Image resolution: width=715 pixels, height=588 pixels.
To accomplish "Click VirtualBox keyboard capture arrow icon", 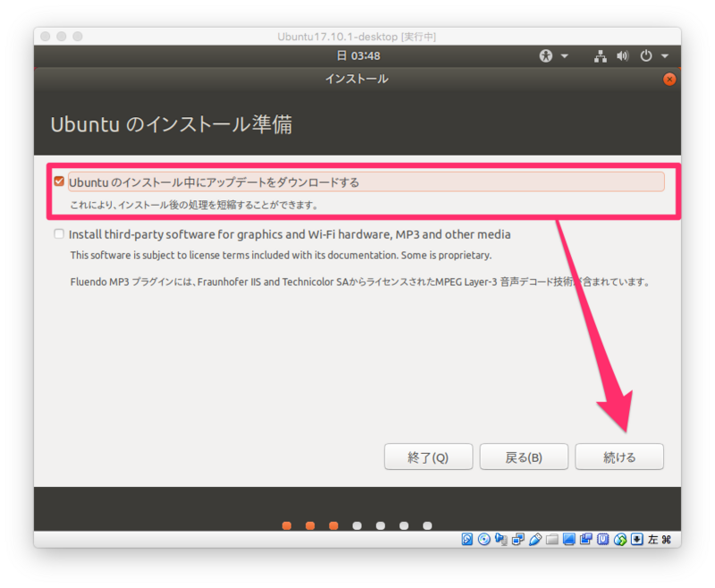I will (637, 539).
